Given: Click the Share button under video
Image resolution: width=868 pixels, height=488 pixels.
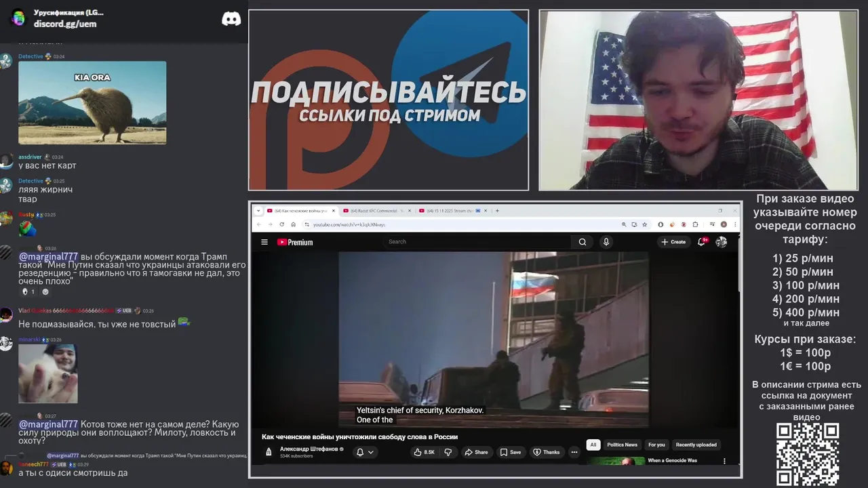Looking at the screenshot, I should click(x=476, y=452).
